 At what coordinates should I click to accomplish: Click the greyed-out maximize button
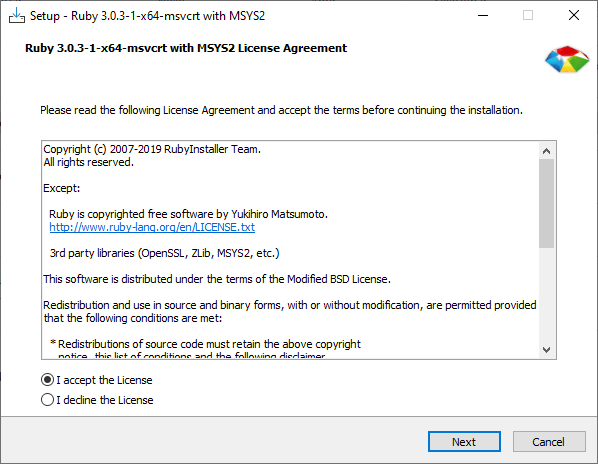click(528, 16)
